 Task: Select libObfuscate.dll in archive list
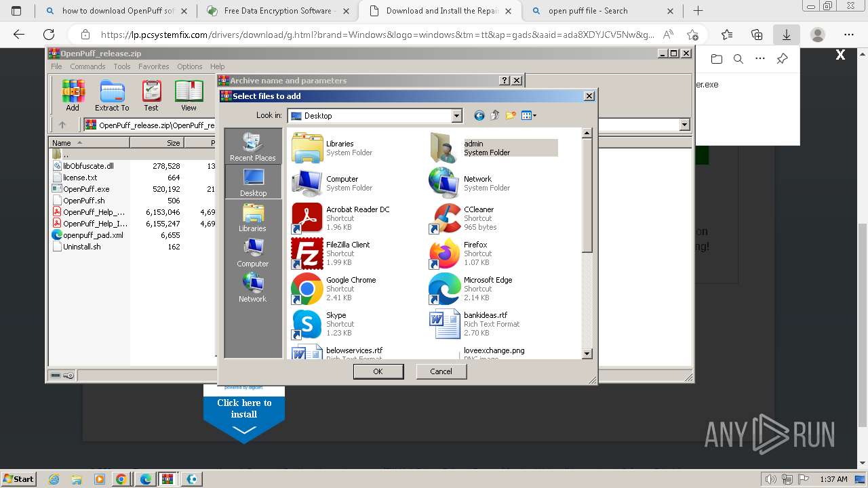[88, 166]
